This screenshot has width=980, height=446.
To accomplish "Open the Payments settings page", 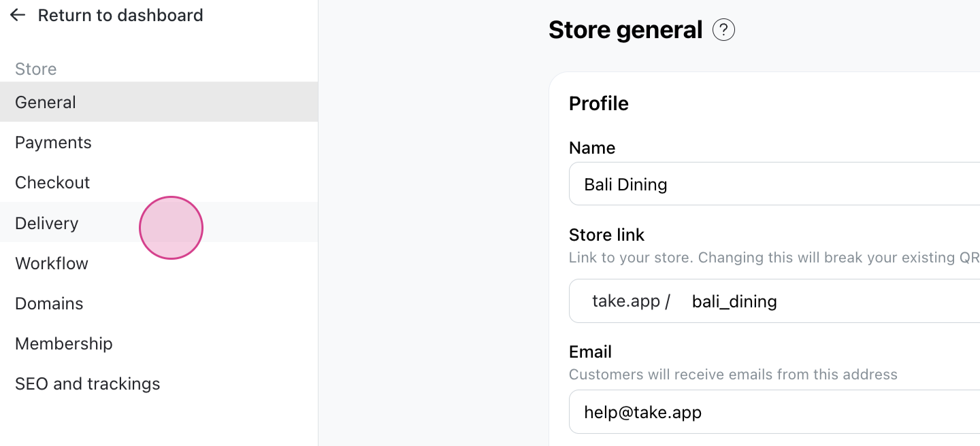I will [159, 142].
